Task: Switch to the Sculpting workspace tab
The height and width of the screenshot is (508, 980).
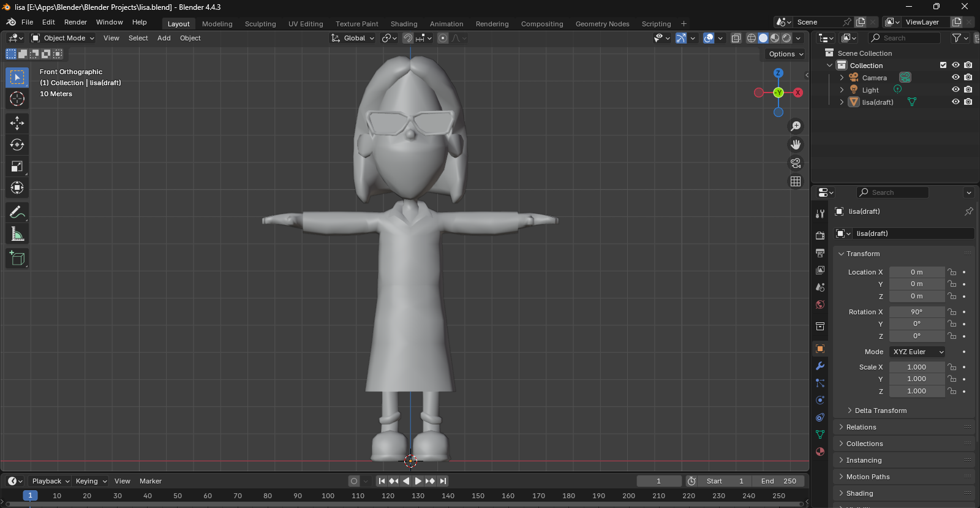Action: [260, 24]
